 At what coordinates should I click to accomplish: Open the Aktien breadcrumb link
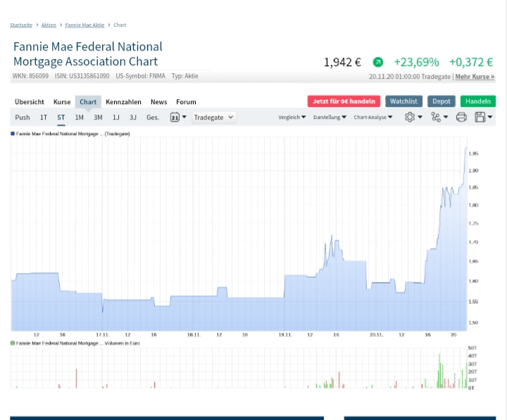point(49,25)
